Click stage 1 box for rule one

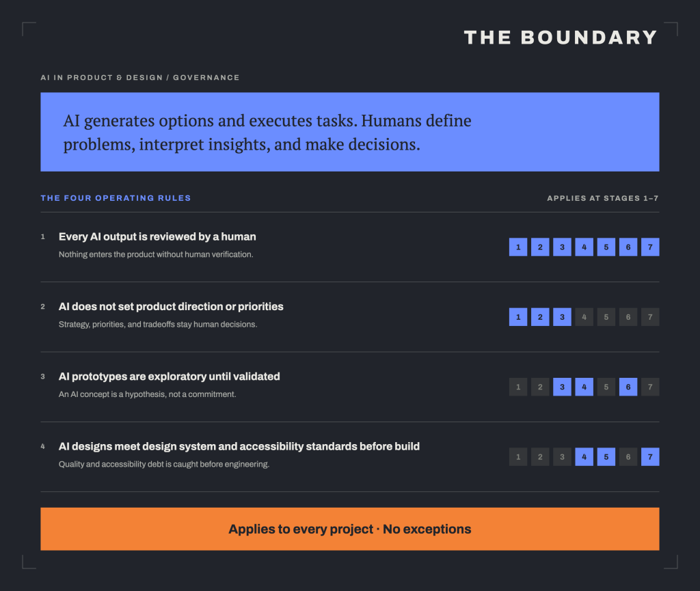pos(518,247)
